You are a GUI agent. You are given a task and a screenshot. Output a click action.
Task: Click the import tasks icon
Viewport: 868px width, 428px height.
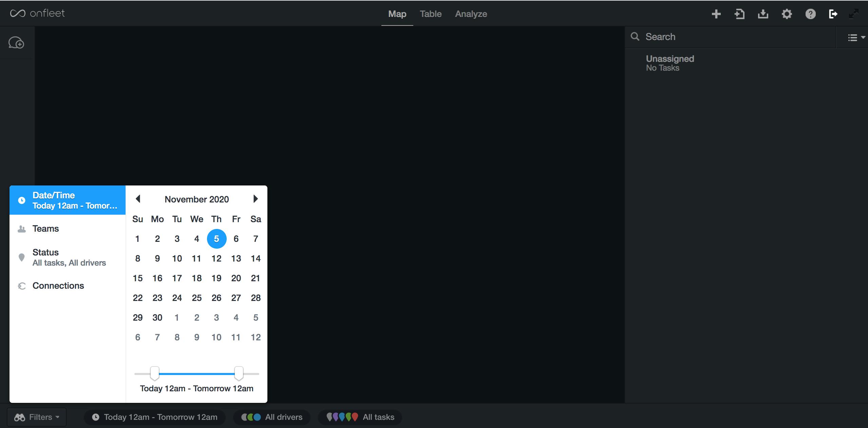point(739,14)
